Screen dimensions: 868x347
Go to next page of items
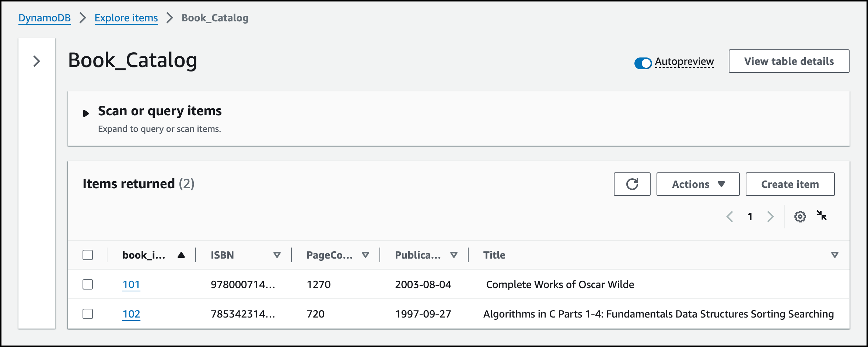point(770,217)
